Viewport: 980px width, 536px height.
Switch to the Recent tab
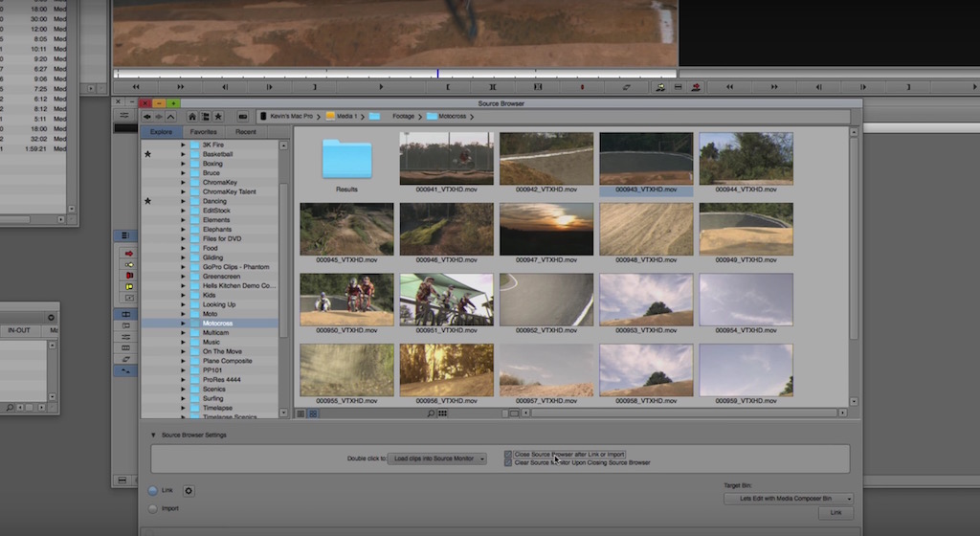point(245,132)
